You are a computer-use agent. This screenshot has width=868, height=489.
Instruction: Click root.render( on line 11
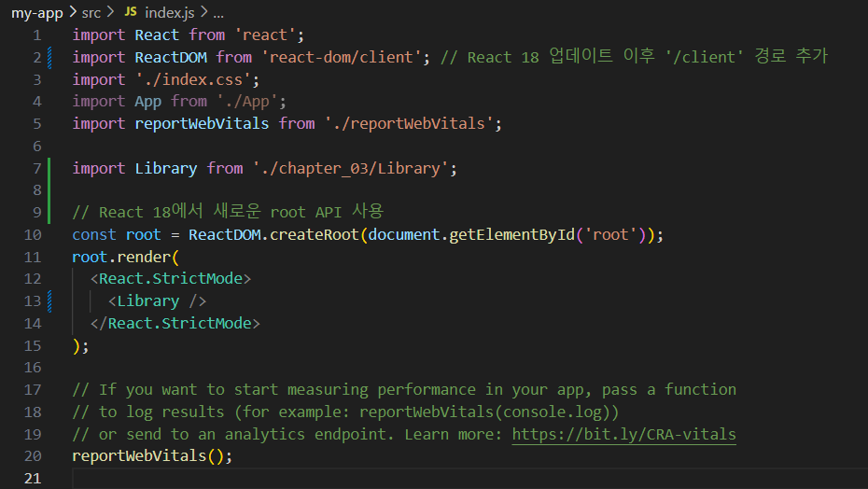tap(126, 257)
